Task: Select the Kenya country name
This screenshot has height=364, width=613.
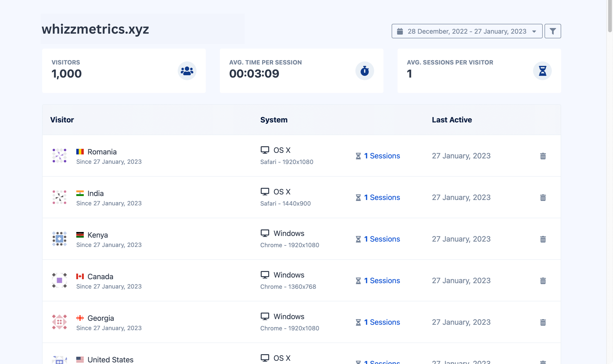Action: tap(98, 235)
